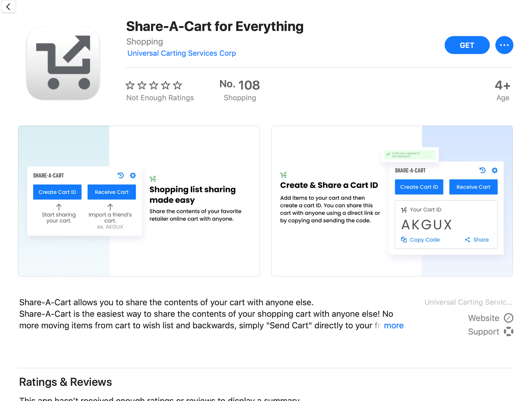The image size is (532, 401).
Task: Click the star rating row
Action: tap(154, 85)
